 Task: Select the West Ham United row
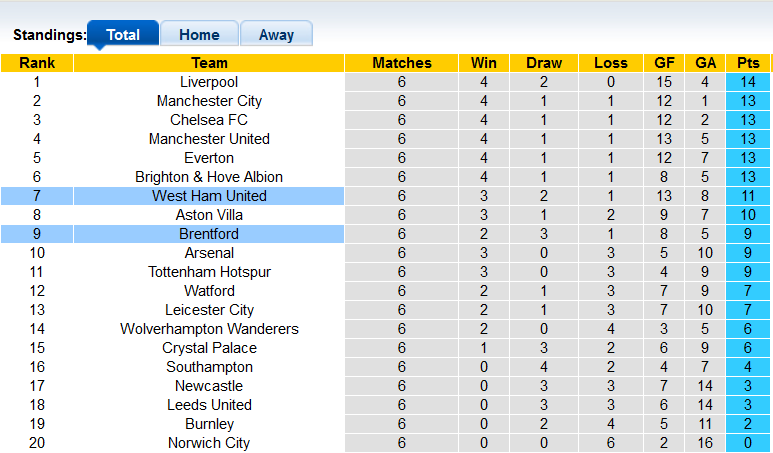click(209, 196)
